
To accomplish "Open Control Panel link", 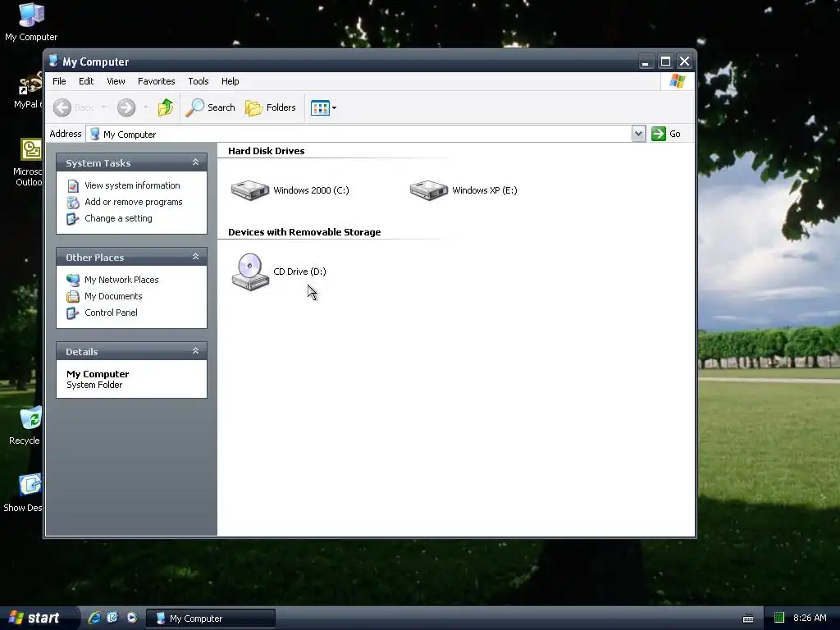I will pos(111,313).
